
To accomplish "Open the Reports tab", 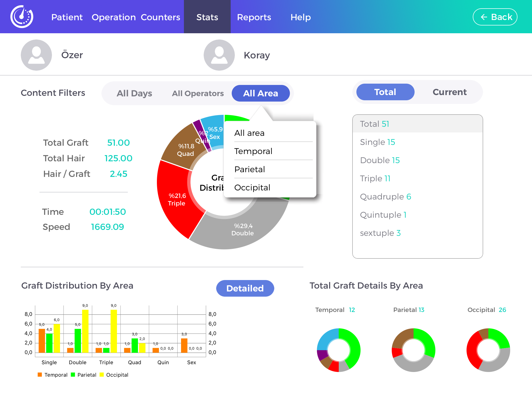I will pos(254,17).
